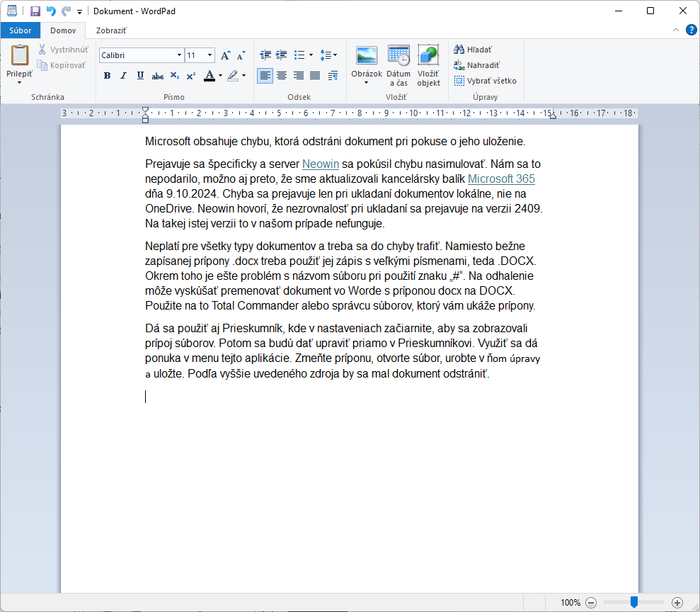Click the Save icon in quick access toolbar
The width and height of the screenshot is (700, 612).
[35, 11]
